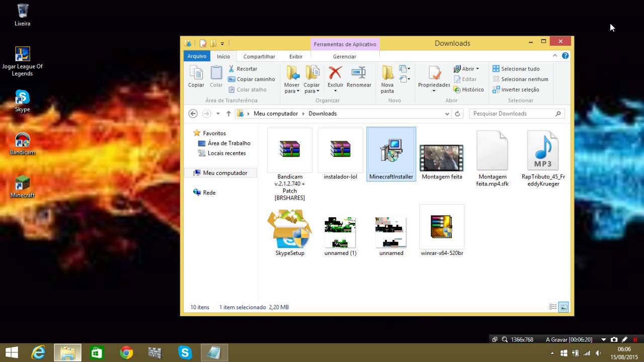
Task: Select the MinecraftInstaller file
Action: pyautogui.click(x=391, y=154)
